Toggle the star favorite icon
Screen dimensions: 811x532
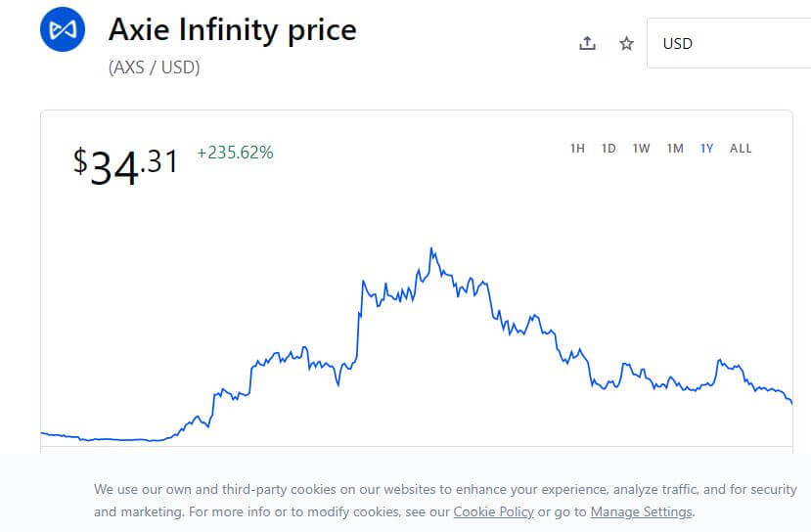point(626,43)
